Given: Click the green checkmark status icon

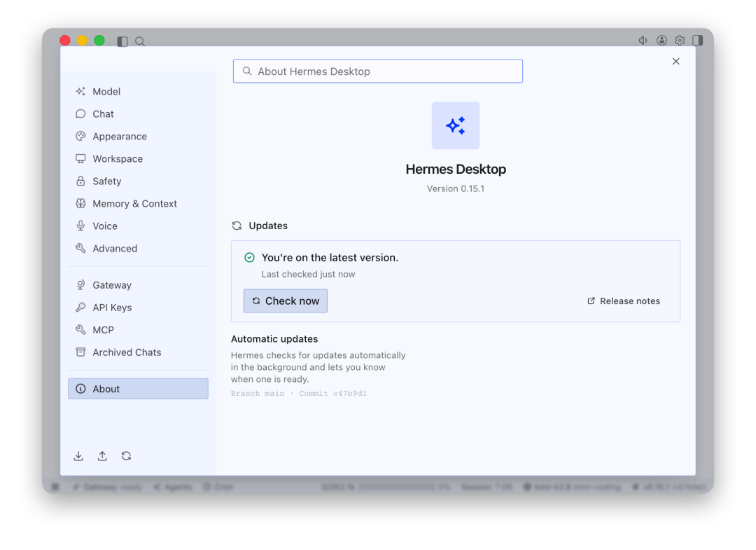Looking at the screenshot, I should 249,258.
